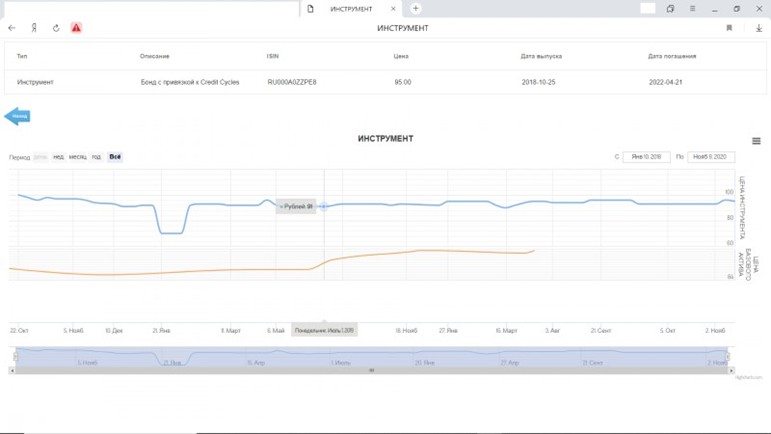Click the ЦЕНА ИНСТРУМЕНТА axis title
The height and width of the screenshot is (434, 771).
click(741, 208)
